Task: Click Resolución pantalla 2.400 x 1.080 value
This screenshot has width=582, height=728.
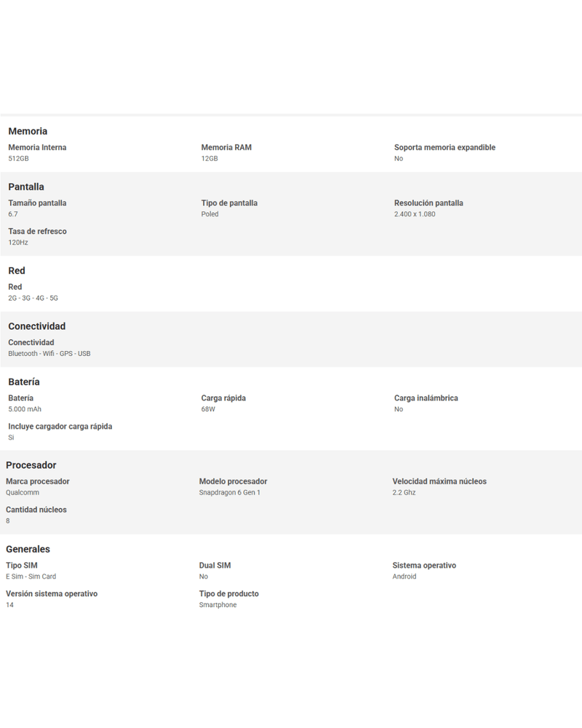Action: pos(415,214)
